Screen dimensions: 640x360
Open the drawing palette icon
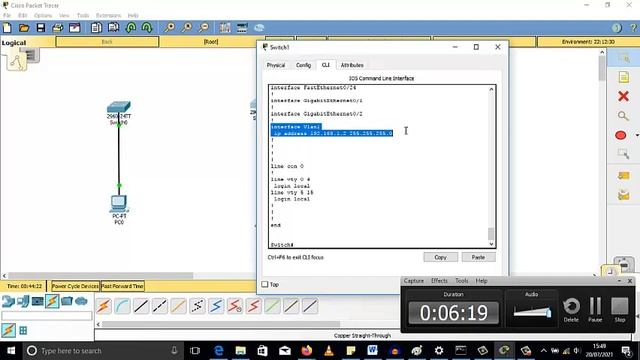[225, 28]
